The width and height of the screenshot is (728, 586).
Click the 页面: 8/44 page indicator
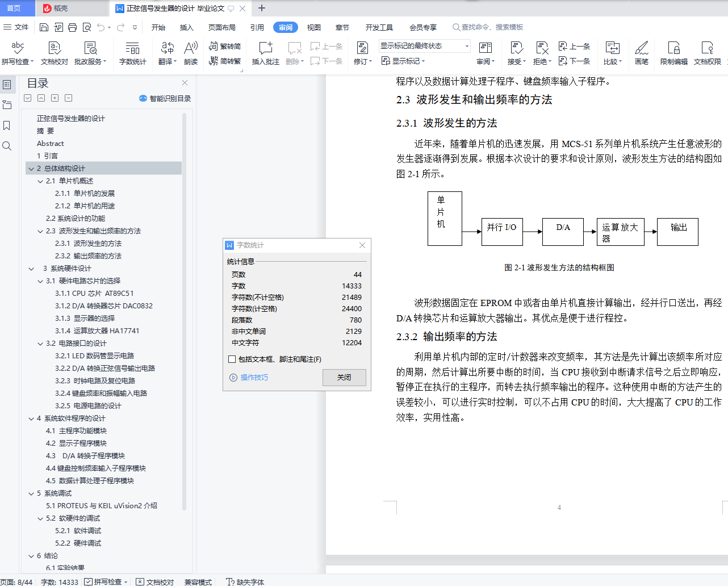(16, 581)
